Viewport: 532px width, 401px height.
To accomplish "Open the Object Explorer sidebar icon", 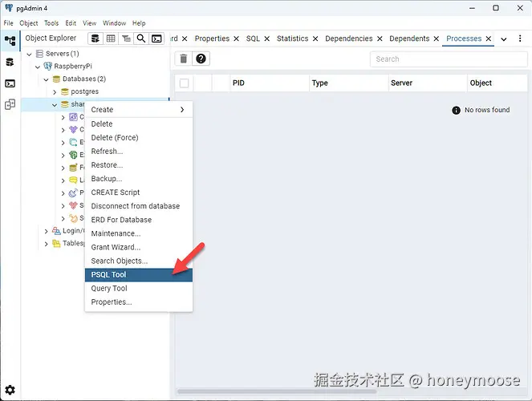I will pyautogui.click(x=10, y=41).
